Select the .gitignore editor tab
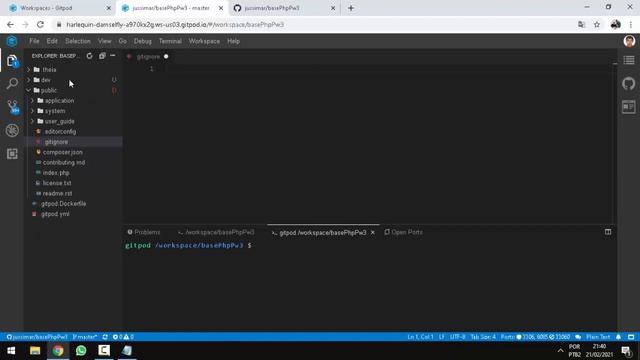This screenshot has height=360, width=640. point(148,56)
